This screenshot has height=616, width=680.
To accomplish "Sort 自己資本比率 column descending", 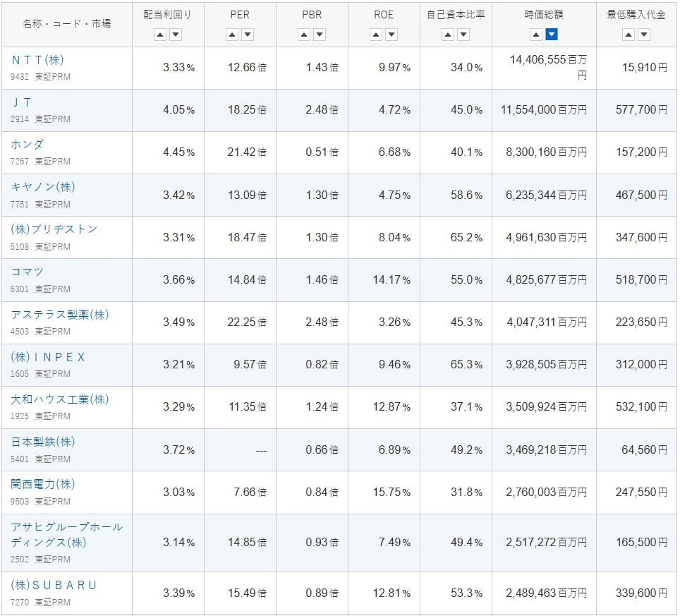I will click(x=463, y=35).
